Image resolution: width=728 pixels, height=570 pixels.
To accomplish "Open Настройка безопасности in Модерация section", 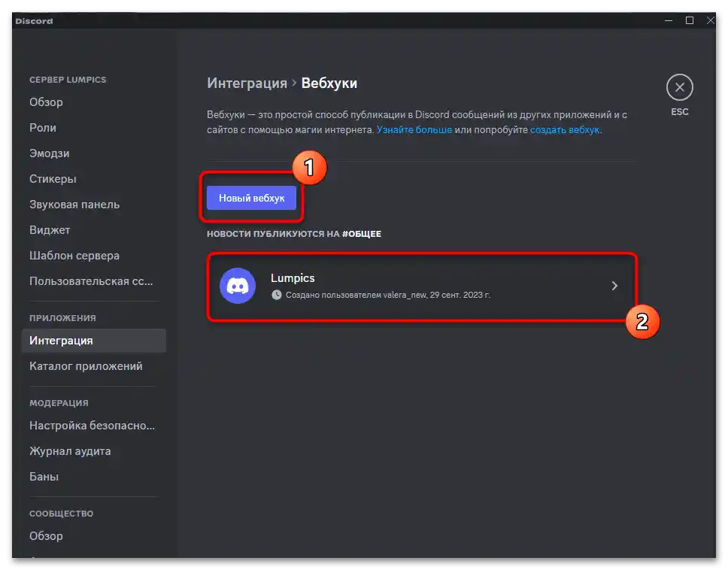I will 90,425.
